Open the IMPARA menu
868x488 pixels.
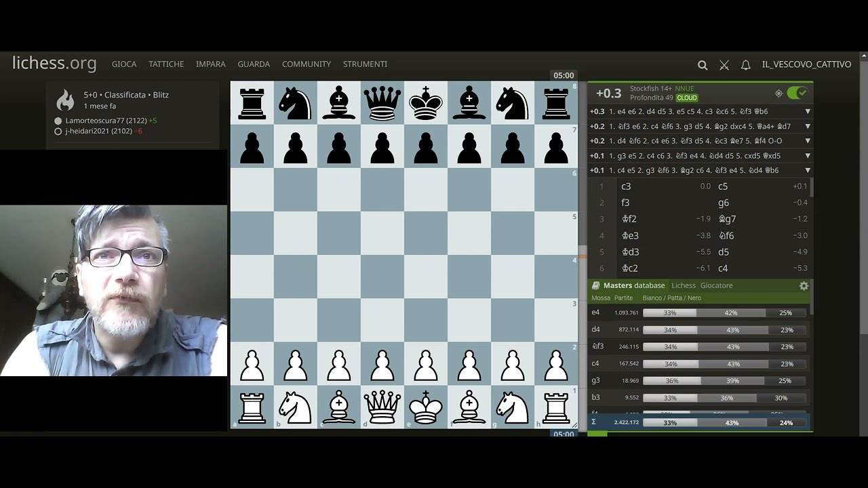click(x=211, y=64)
